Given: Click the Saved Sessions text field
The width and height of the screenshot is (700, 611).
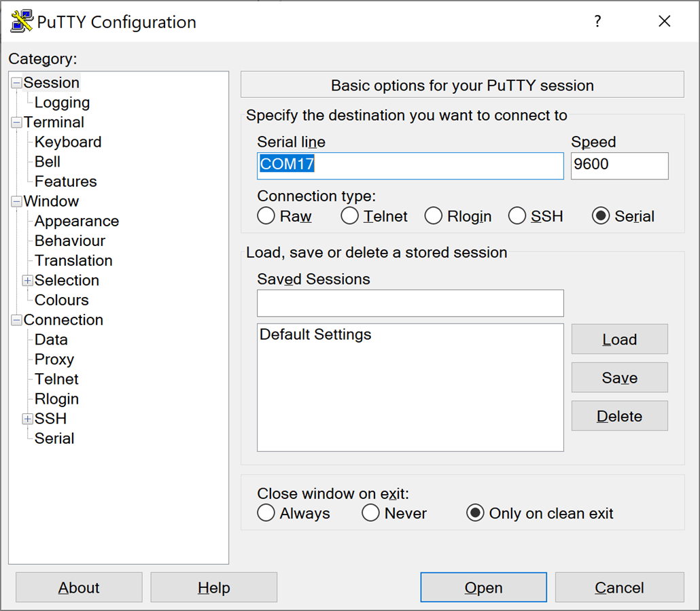Looking at the screenshot, I should pyautogui.click(x=410, y=303).
